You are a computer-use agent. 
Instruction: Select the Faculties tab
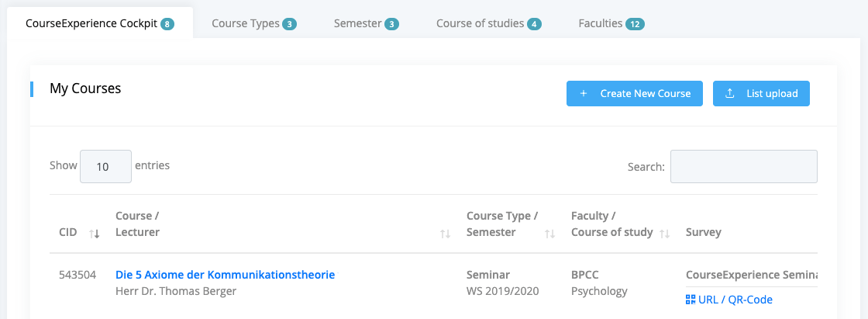(x=611, y=24)
